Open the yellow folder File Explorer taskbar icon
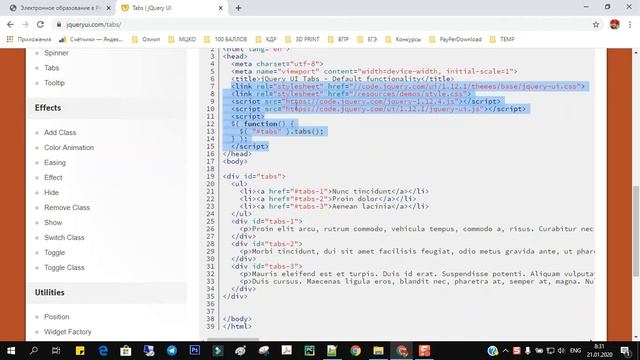 [378, 351]
